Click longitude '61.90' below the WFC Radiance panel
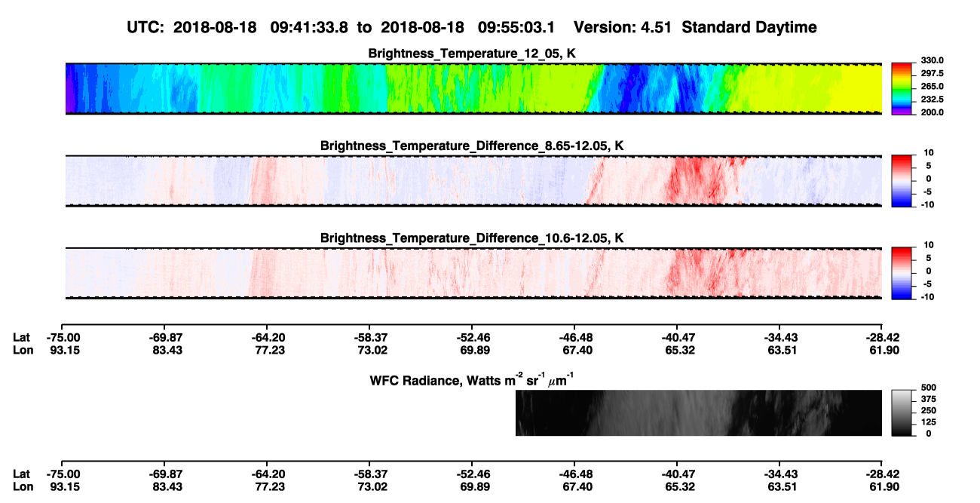The height and width of the screenshot is (503, 980). click(x=882, y=486)
